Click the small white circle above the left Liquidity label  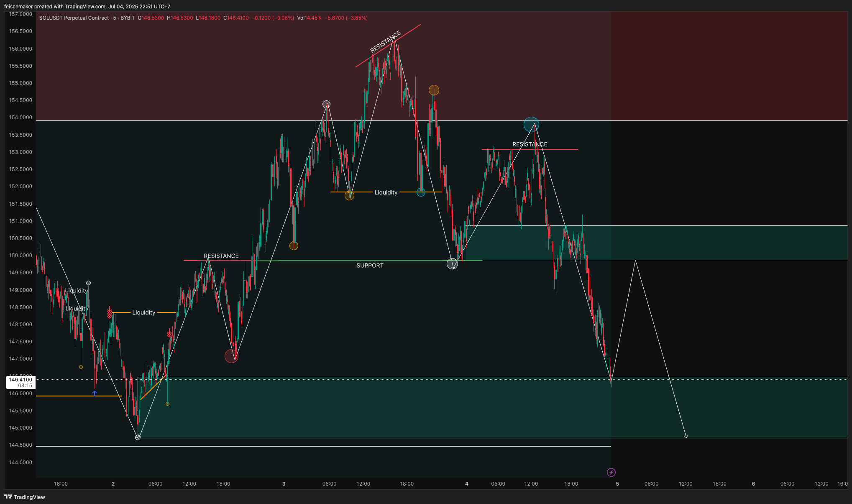[88, 283]
